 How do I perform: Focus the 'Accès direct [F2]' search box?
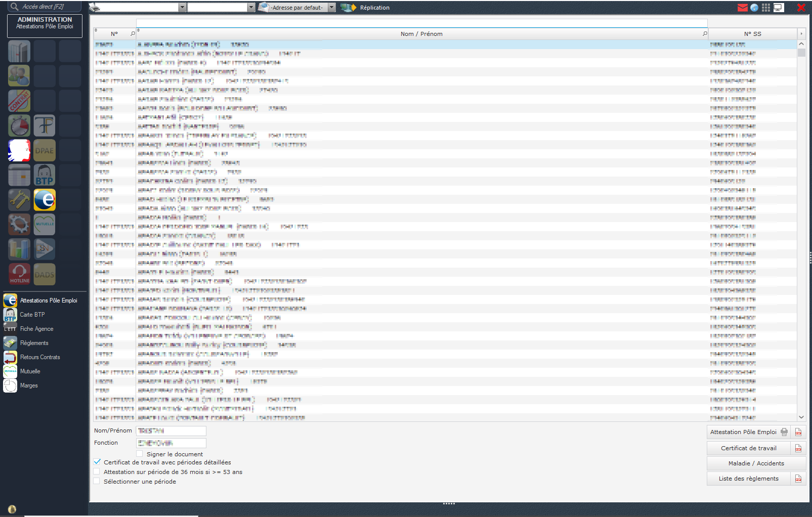point(46,7)
